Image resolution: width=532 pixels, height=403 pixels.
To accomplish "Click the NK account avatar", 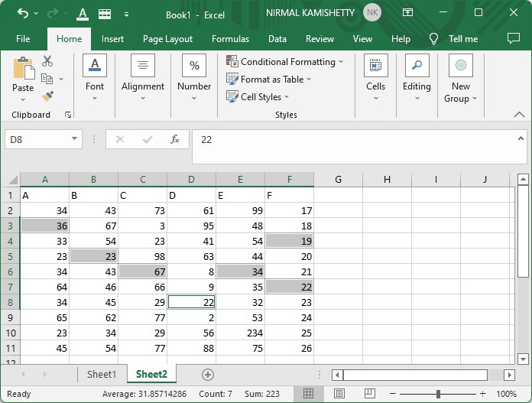I will pyautogui.click(x=371, y=12).
